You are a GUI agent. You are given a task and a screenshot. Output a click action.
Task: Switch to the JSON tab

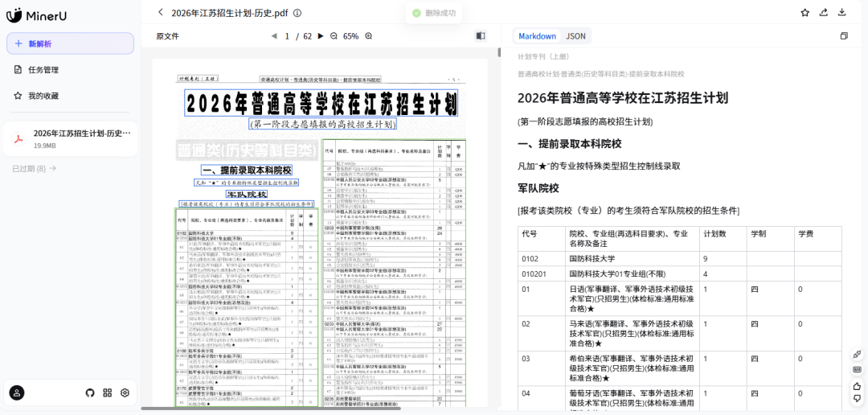575,36
